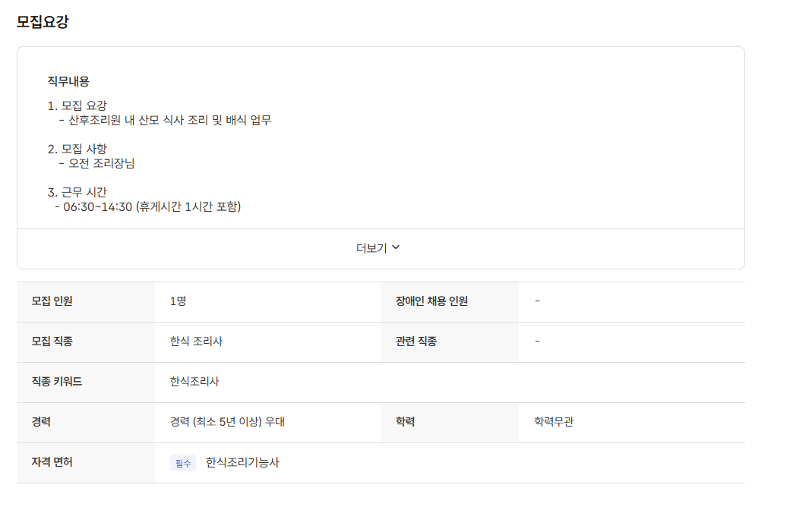Click the 모집 직종 label cell
Image resolution: width=812 pixels, height=510 pixels.
pyautogui.click(x=52, y=342)
